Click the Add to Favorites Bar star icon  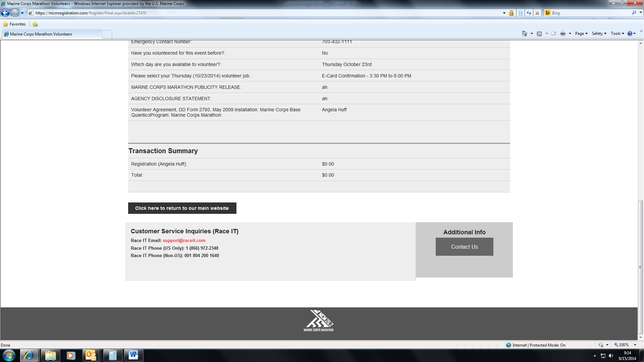[35, 24]
